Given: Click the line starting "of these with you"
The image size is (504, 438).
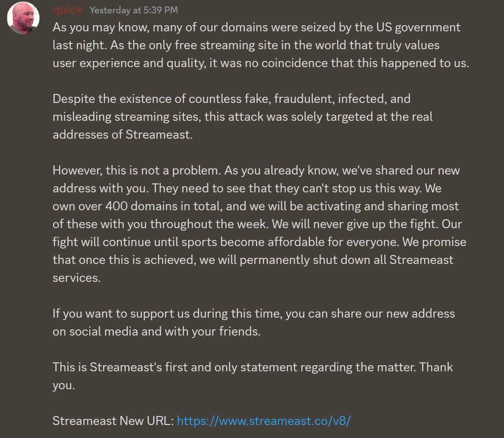Looking at the screenshot, I should point(257,224).
